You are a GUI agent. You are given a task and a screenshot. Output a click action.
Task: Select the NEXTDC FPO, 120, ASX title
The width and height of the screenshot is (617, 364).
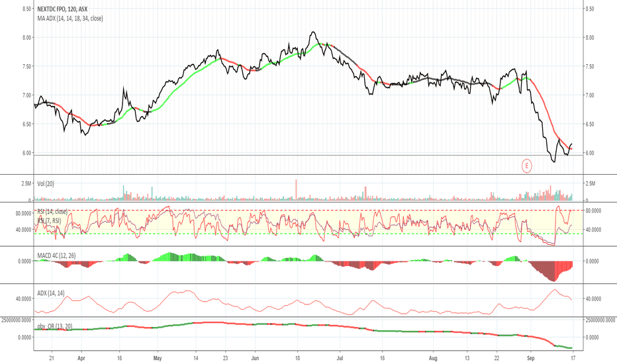coord(62,9)
